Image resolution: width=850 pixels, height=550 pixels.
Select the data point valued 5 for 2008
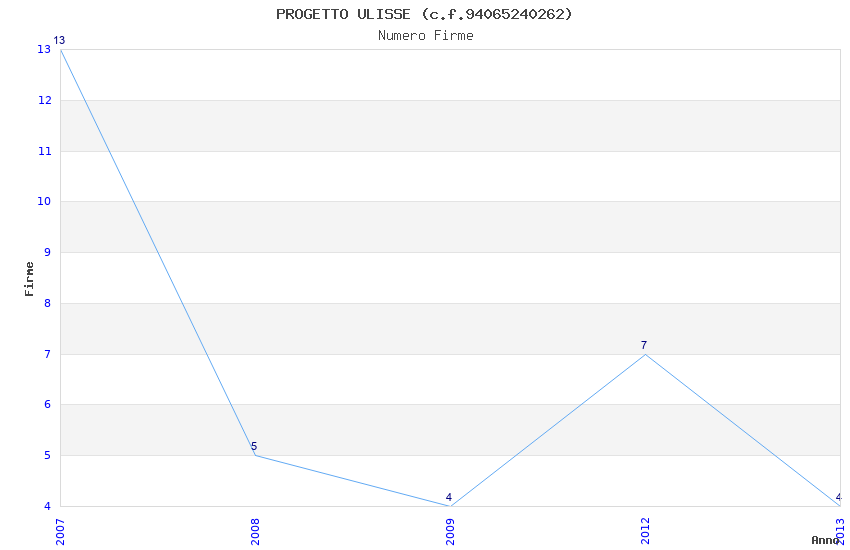pos(255,455)
